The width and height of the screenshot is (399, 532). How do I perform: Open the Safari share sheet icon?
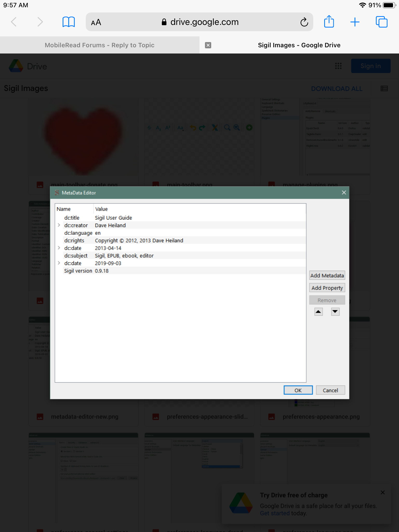[x=329, y=21]
